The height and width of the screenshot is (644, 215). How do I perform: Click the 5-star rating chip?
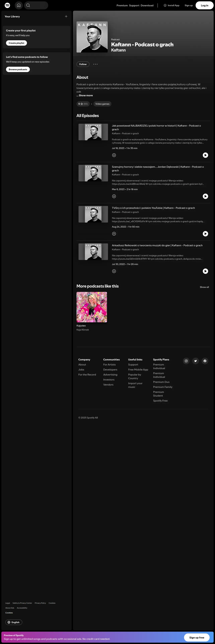83,104
